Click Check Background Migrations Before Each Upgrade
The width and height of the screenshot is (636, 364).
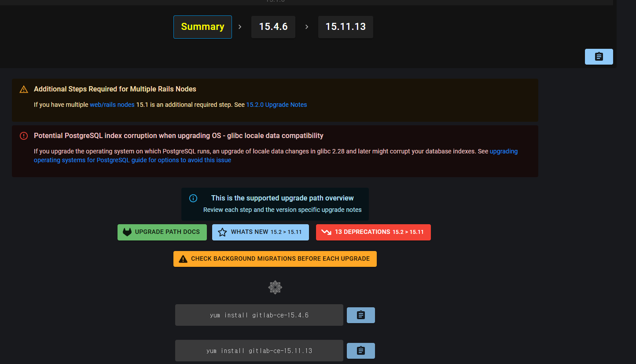point(275,259)
